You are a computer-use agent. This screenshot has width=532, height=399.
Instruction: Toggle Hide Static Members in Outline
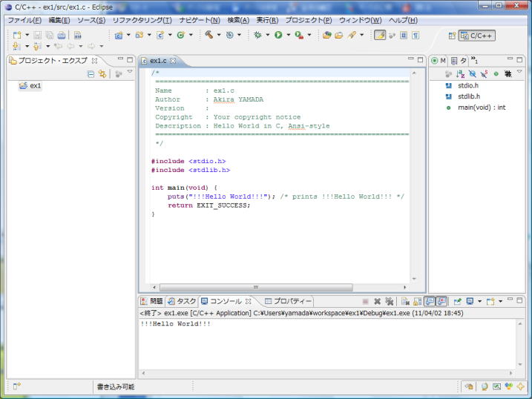coord(484,74)
